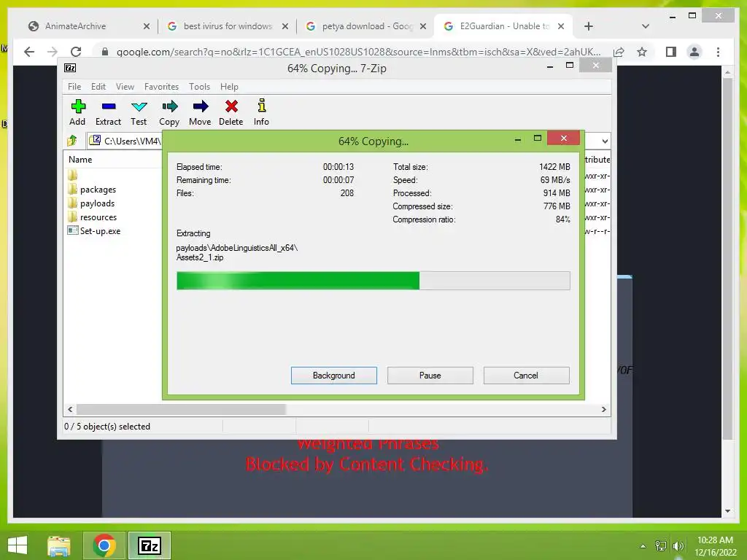747x560 pixels.
Task: Choose the Copy toolbar icon
Action: click(x=169, y=106)
